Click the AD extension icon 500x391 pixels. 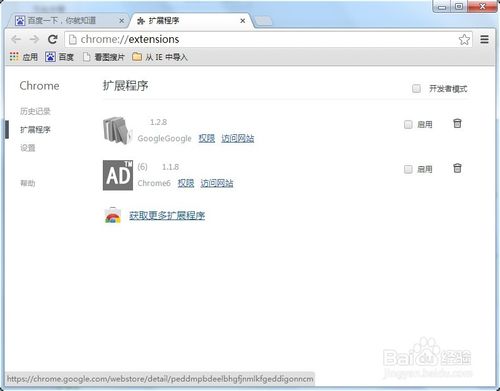[118, 175]
